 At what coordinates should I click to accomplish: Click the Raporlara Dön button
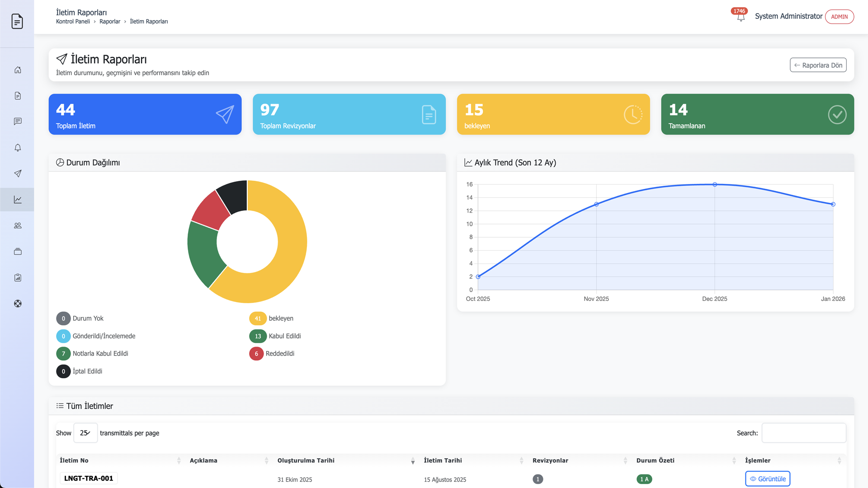pyautogui.click(x=818, y=65)
